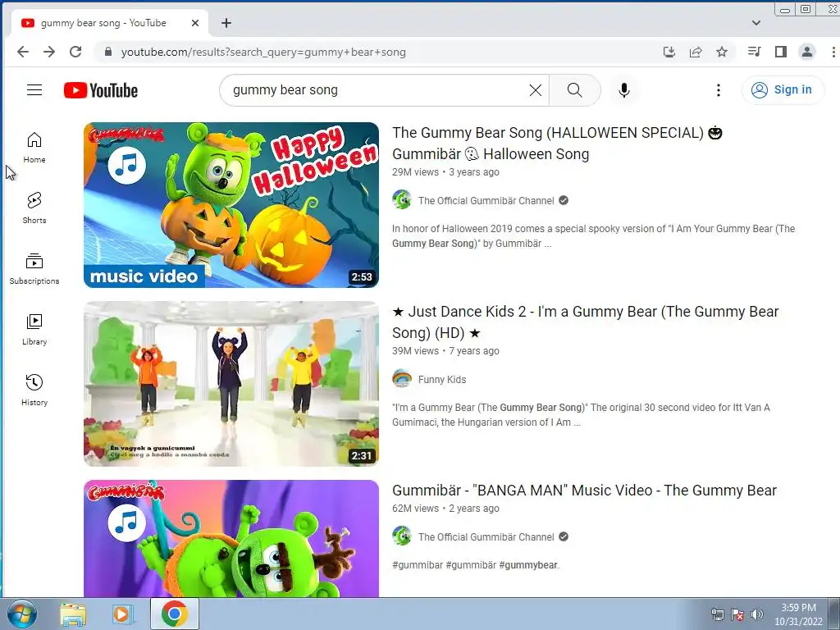Screen dimensions: 840x630
Task: Click Gummibär channel avatar for Halloween video
Action: coord(402,200)
